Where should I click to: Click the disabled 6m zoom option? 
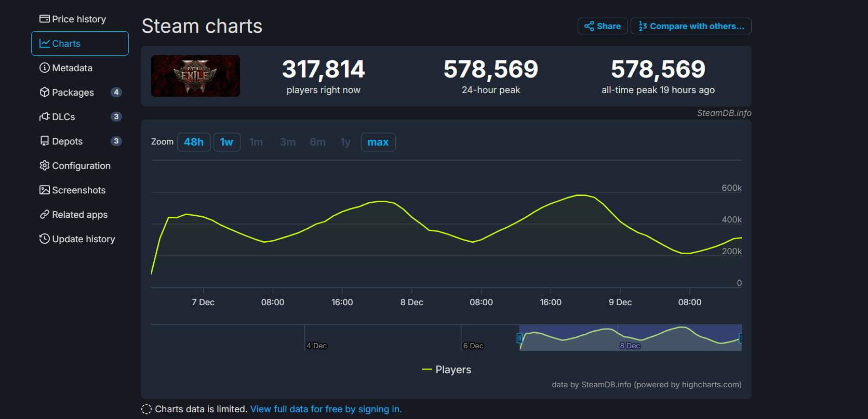coord(317,142)
